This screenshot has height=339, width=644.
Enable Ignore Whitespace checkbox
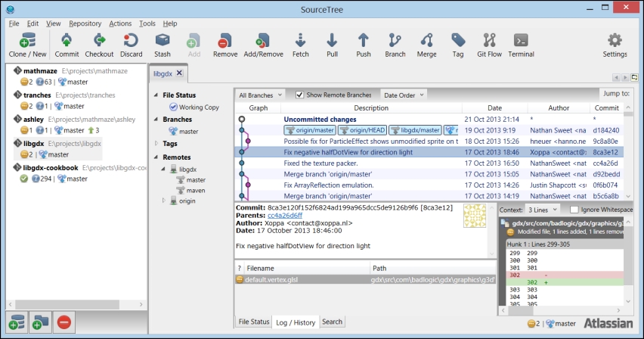pyautogui.click(x=574, y=210)
